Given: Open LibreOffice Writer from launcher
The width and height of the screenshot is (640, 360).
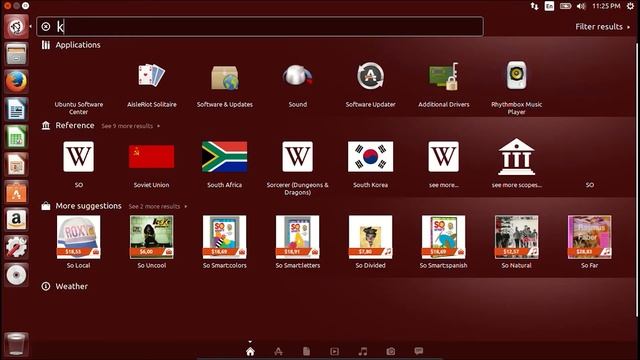Looking at the screenshot, I should (x=16, y=109).
